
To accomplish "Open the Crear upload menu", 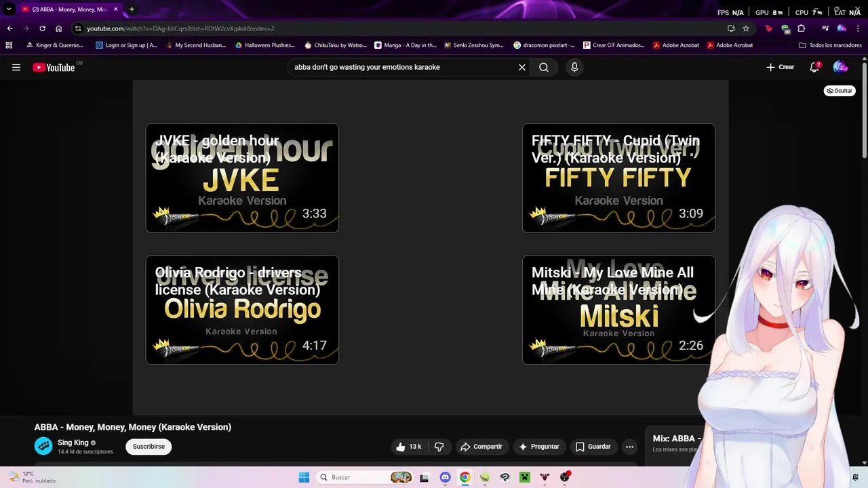I will coord(780,67).
